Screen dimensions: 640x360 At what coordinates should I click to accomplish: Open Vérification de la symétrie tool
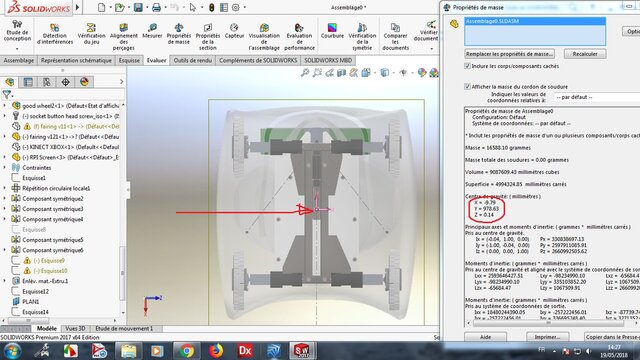pyautogui.click(x=362, y=37)
